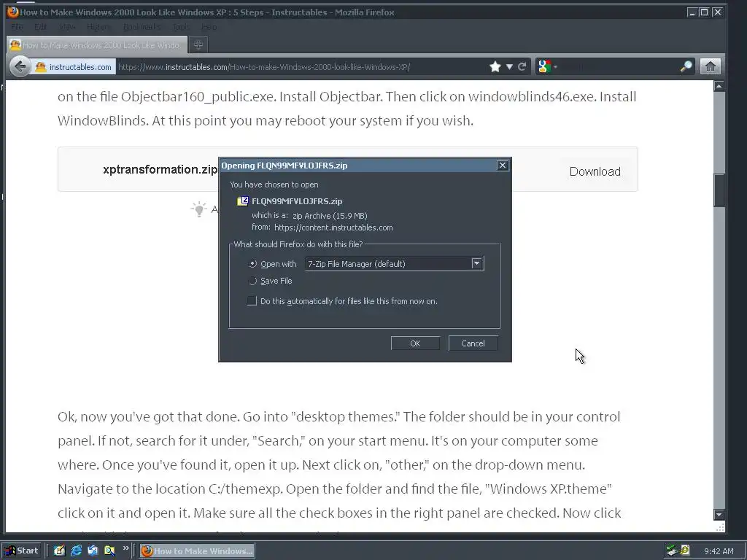
Task: Click the yellow system tray icon
Action: (x=685, y=550)
